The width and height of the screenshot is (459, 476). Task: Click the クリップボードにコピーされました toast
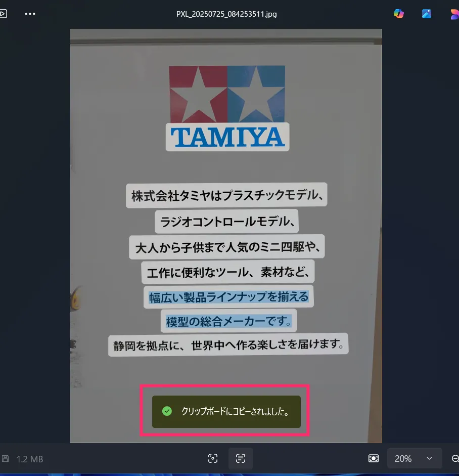pos(226,412)
